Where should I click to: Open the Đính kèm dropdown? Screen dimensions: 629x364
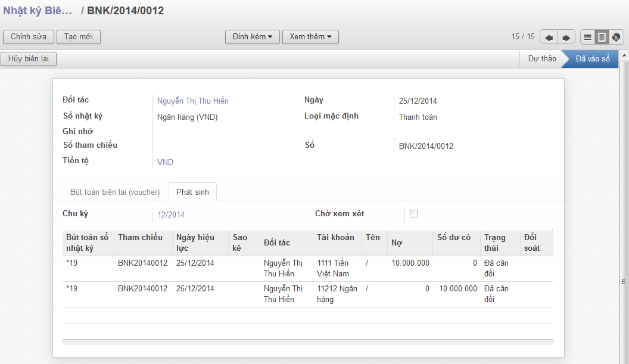(x=252, y=37)
